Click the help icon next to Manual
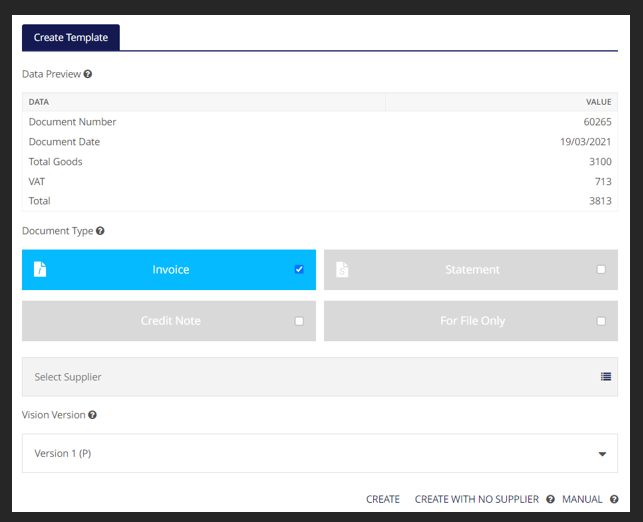This screenshot has width=643, height=522. 614,499
